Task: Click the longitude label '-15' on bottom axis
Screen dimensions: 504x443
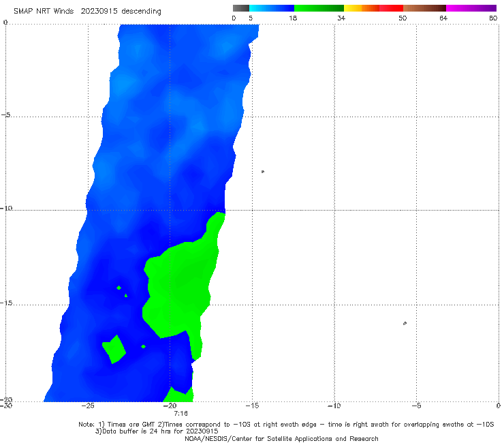Action: (x=252, y=406)
